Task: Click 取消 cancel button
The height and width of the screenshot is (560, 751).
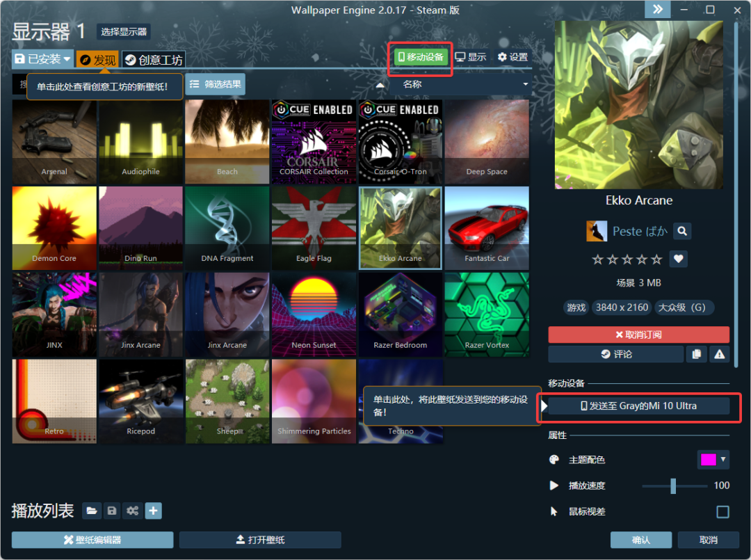Action: (709, 540)
